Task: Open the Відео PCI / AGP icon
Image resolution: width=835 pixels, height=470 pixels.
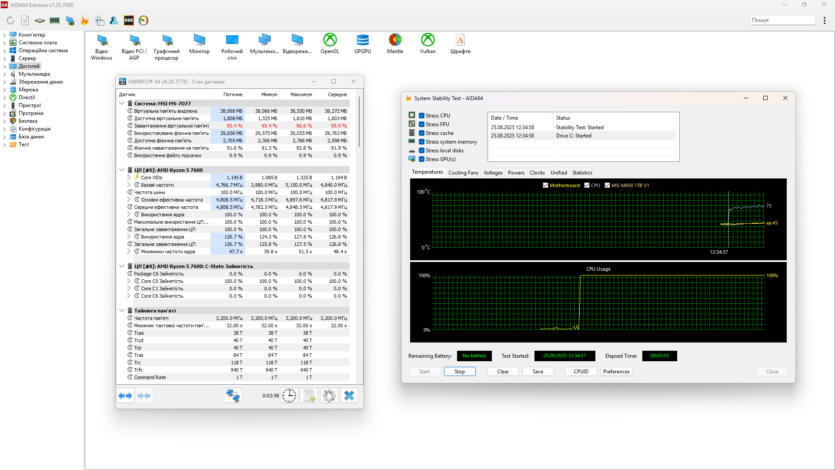Action: (x=134, y=47)
